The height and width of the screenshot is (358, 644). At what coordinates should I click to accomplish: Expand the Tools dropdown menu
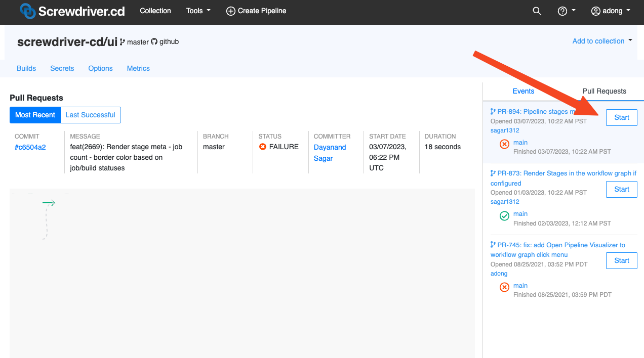[x=198, y=11]
